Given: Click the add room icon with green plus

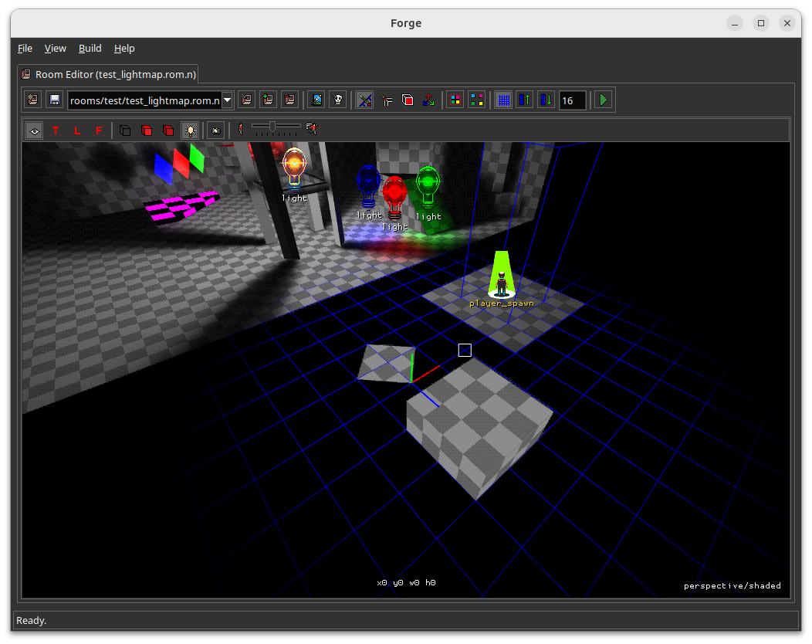Looking at the screenshot, I should click(x=269, y=100).
